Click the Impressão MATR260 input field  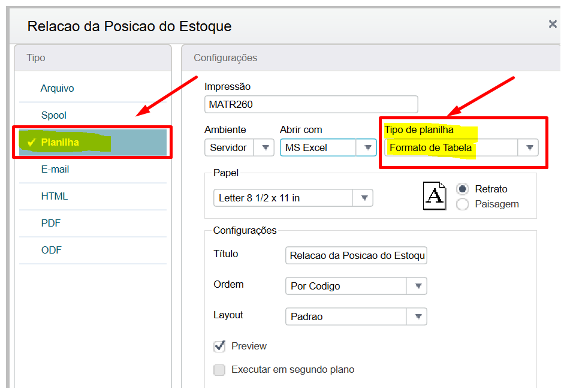pyautogui.click(x=311, y=104)
